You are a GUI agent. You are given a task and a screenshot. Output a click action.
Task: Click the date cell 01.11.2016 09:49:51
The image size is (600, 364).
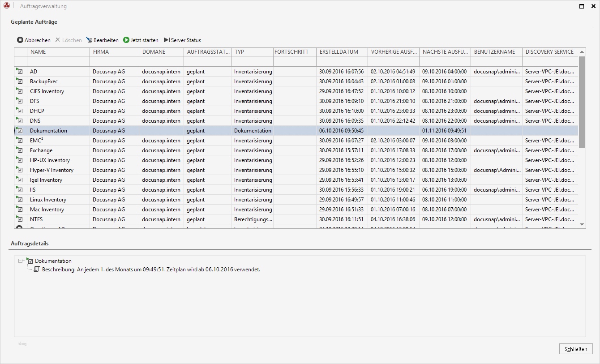pos(444,131)
